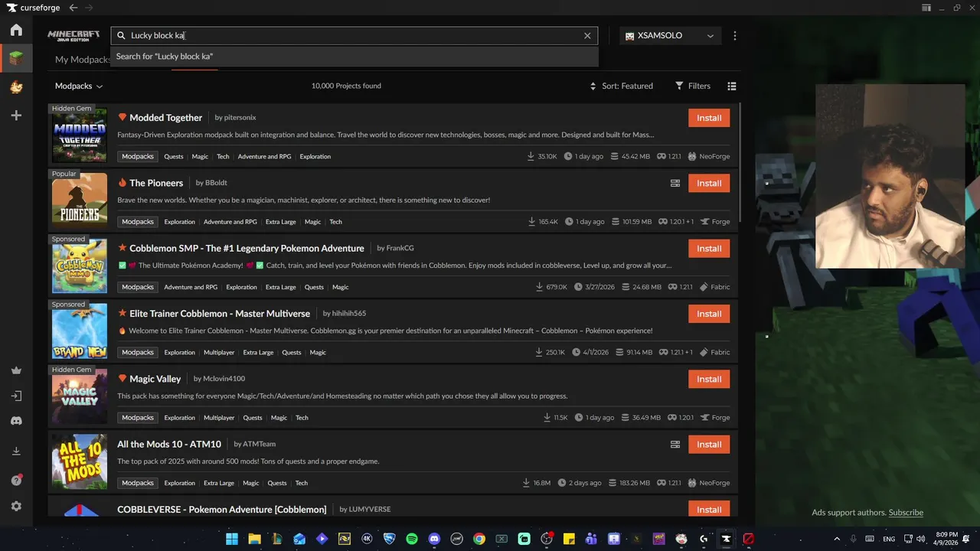Click Subscribe link near ads notice

(906, 513)
